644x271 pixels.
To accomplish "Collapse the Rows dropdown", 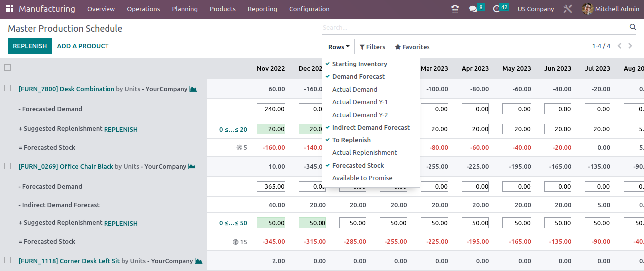I will point(338,47).
